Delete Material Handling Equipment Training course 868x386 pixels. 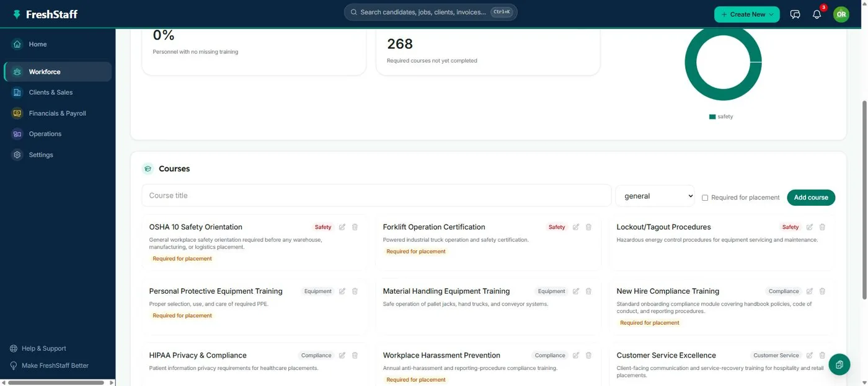(x=588, y=291)
